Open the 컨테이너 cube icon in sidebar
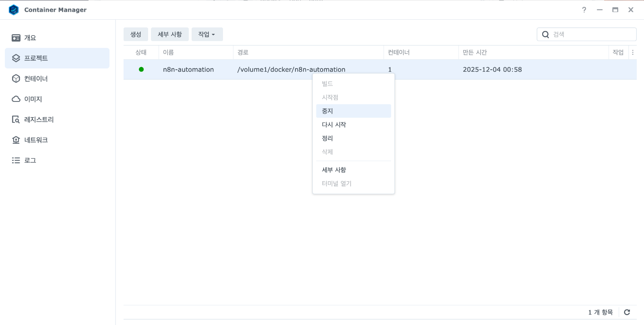The width and height of the screenshot is (644, 325). tap(16, 79)
